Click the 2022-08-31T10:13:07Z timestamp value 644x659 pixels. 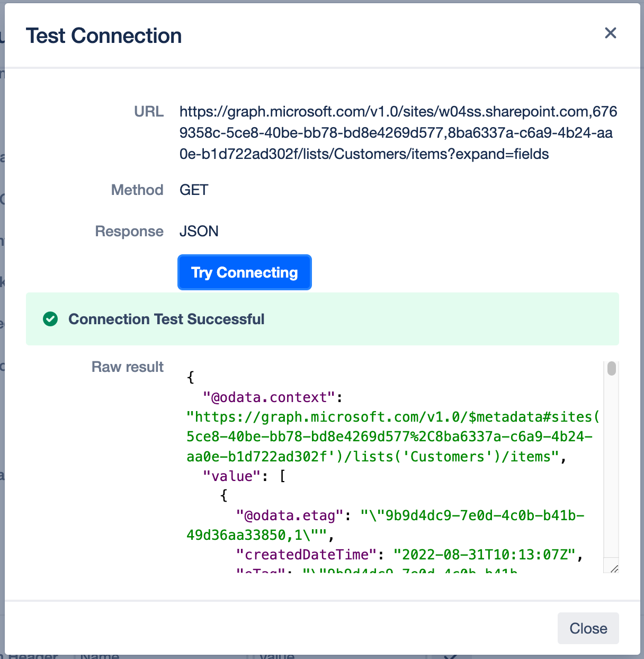point(484,555)
